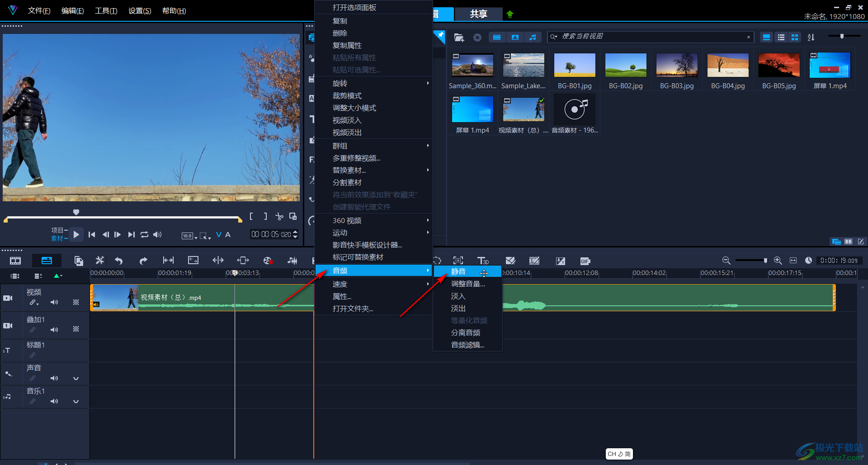
Task: Click 分割素材 in context menu
Action: pyautogui.click(x=373, y=182)
